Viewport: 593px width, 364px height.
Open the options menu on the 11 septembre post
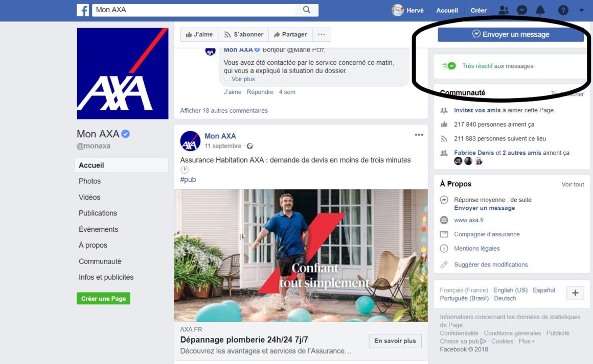[419, 134]
